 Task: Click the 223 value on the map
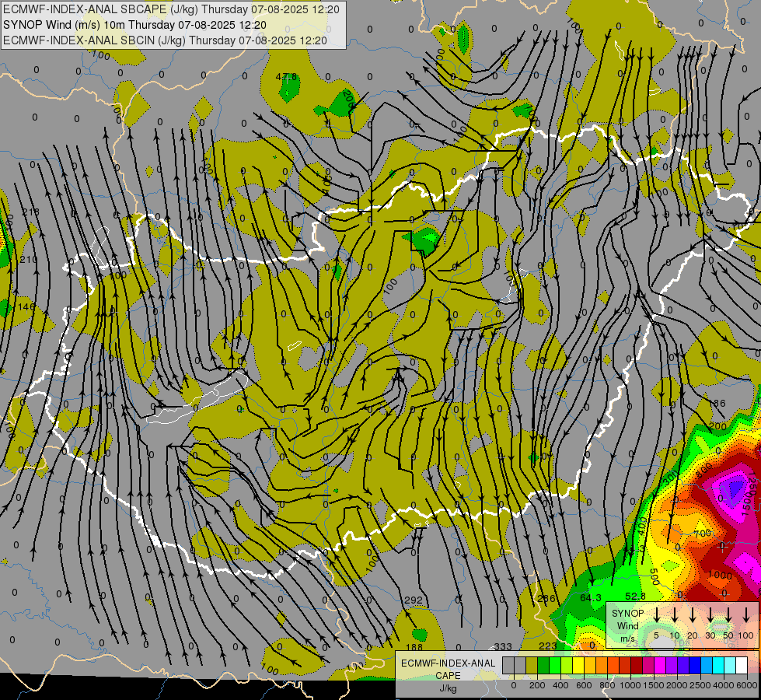tap(548, 646)
